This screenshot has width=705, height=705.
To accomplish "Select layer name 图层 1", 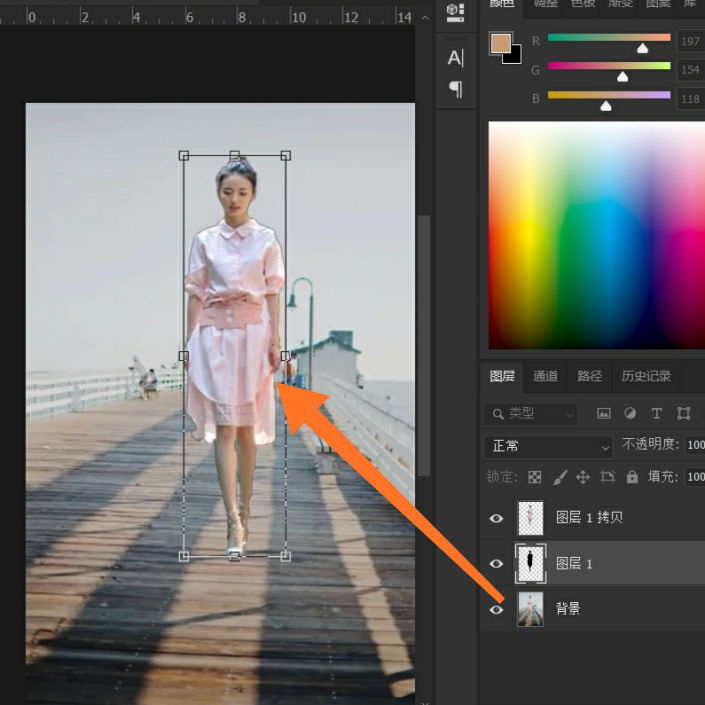I will (x=574, y=563).
